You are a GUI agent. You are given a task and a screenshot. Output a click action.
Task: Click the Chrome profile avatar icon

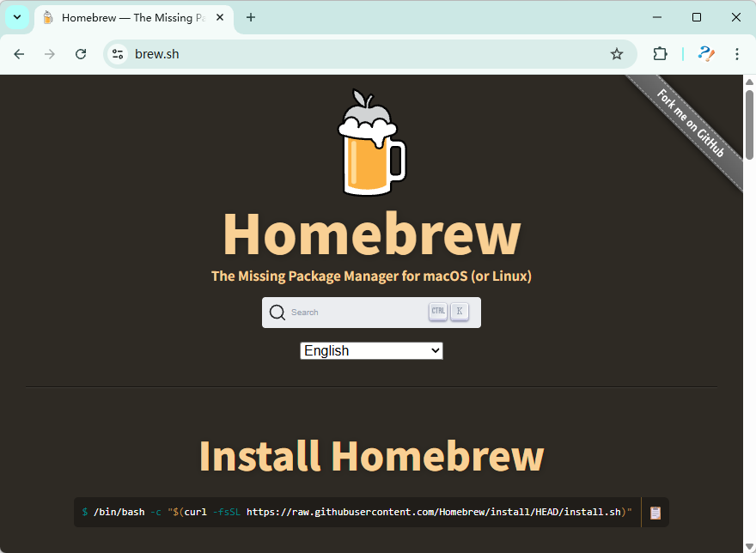click(705, 53)
